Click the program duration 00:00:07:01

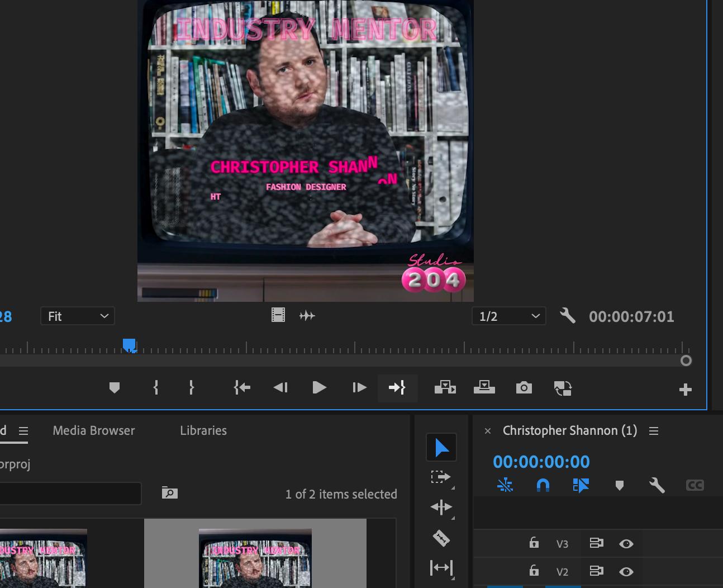click(631, 316)
